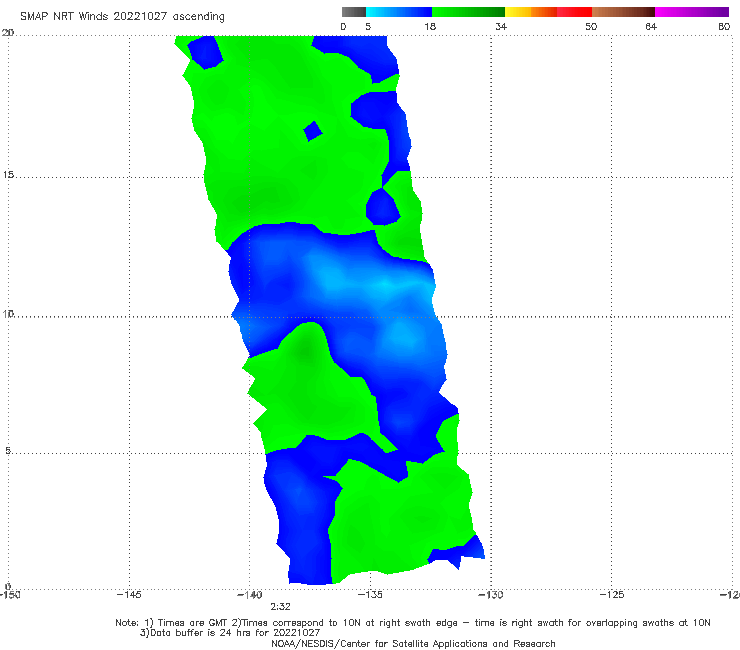The image size is (740, 650).
Task: Click the longitude label '-145'
Action: click(129, 594)
